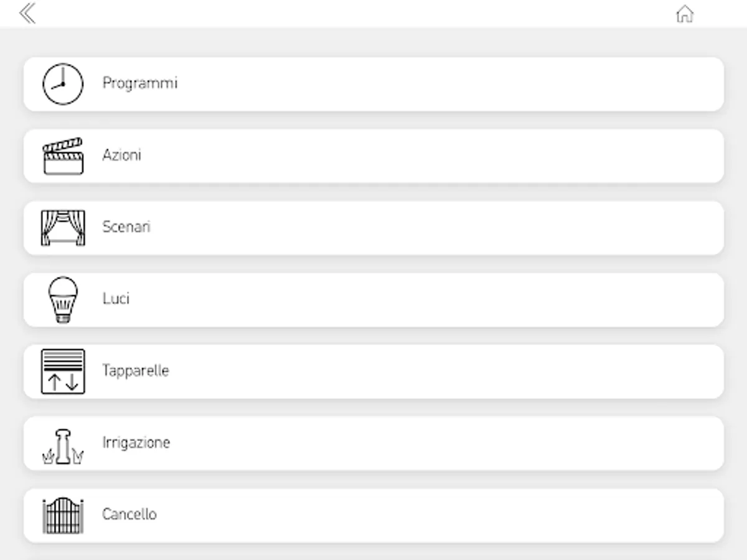Click the roller shutter icon

tap(62, 371)
